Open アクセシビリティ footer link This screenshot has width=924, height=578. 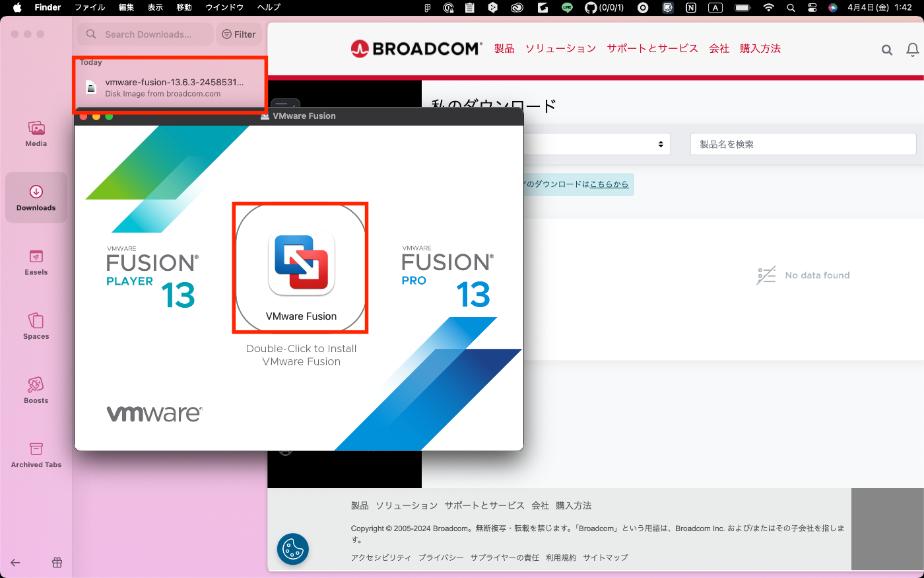click(x=381, y=558)
